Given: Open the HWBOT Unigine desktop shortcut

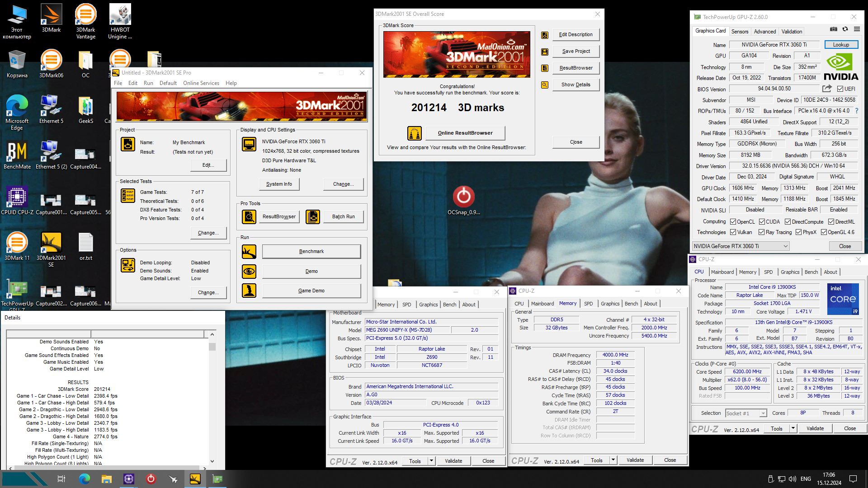Looking at the screenshot, I should tap(120, 21).
